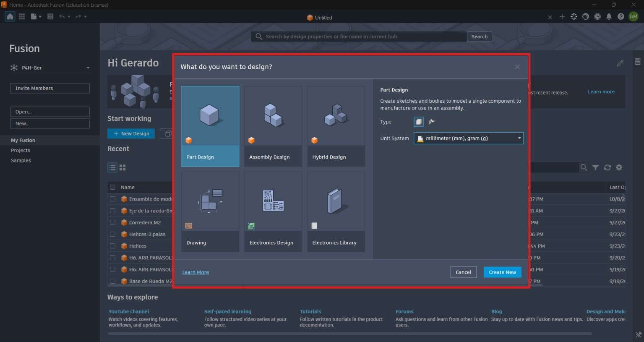644x342 pixels.
Task: Check the box for Helices-3 palas
Action: [112, 234]
